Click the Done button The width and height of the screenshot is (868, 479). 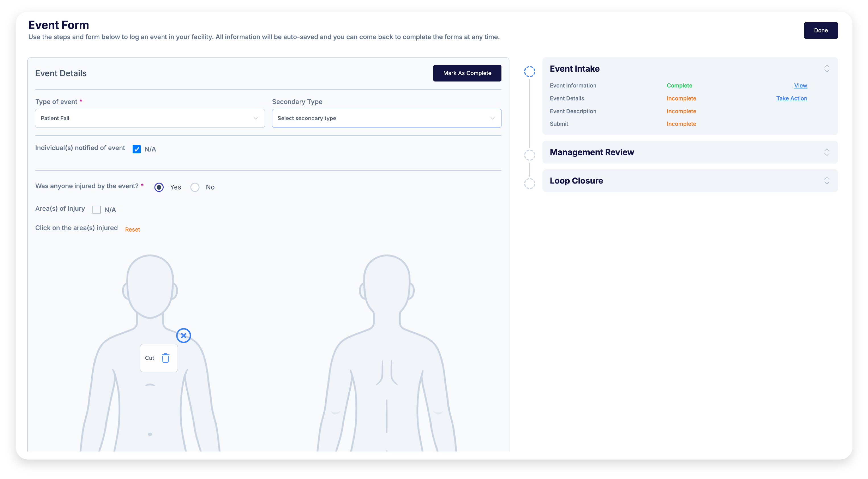pyautogui.click(x=821, y=30)
